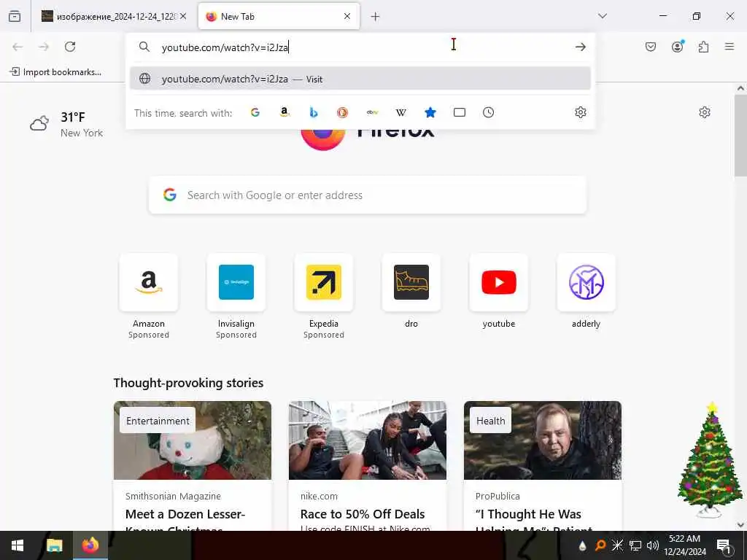Search bookmarks using the star icon

point(430,112)
